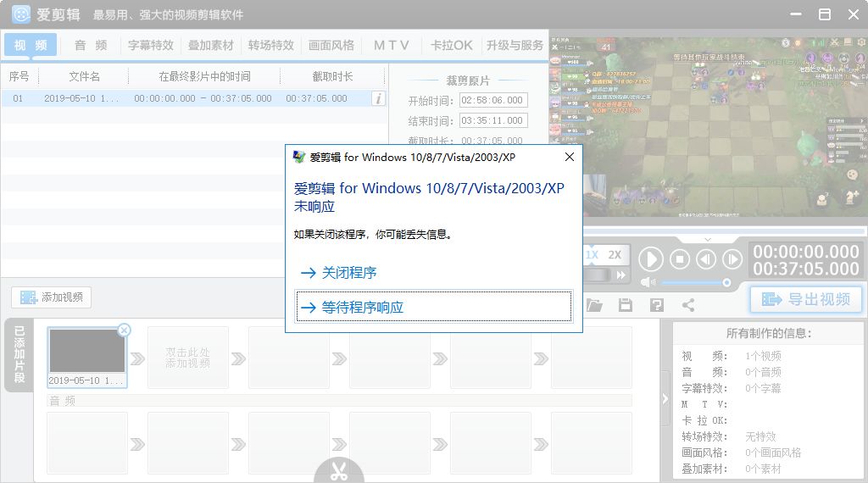The height and width of the screenshot is (483, 868).
Task: Mute using the speaker icon
Action: (648, 282)
